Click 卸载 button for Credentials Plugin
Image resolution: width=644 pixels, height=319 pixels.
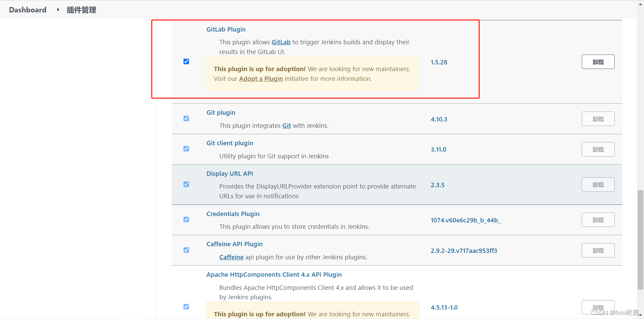click(x=598, y=220)
